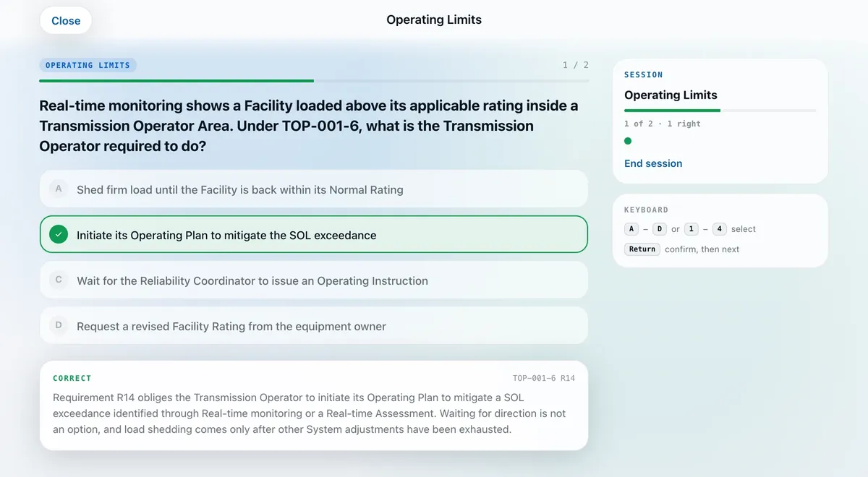Click End session link
The image size is (868, 477).
pos(653,163)
